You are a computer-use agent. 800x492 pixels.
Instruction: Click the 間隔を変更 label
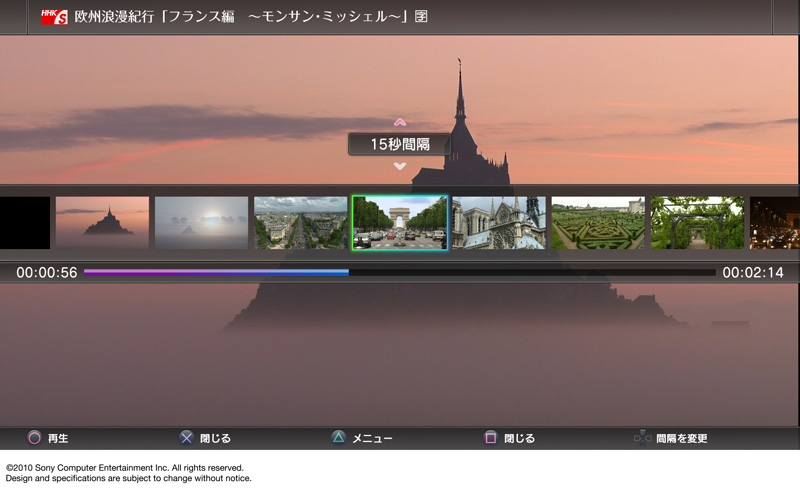(x=682, y=439)
